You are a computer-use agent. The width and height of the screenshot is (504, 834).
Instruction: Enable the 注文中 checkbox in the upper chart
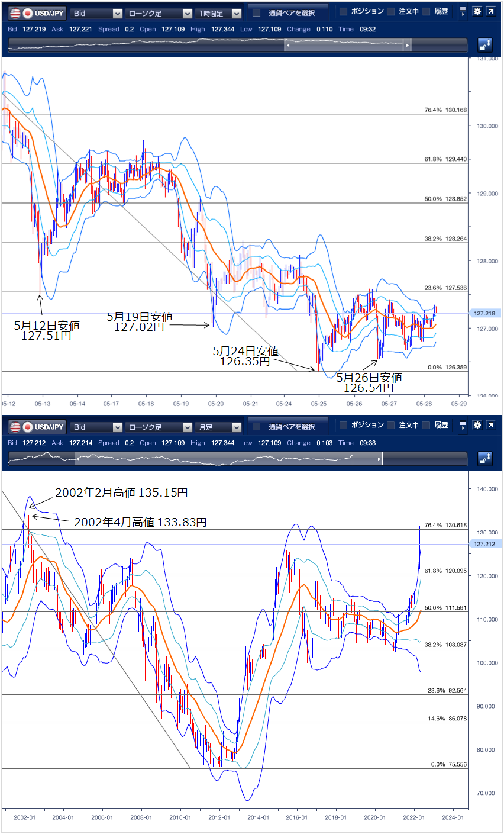pyautogui.click(x=391, y=11)
